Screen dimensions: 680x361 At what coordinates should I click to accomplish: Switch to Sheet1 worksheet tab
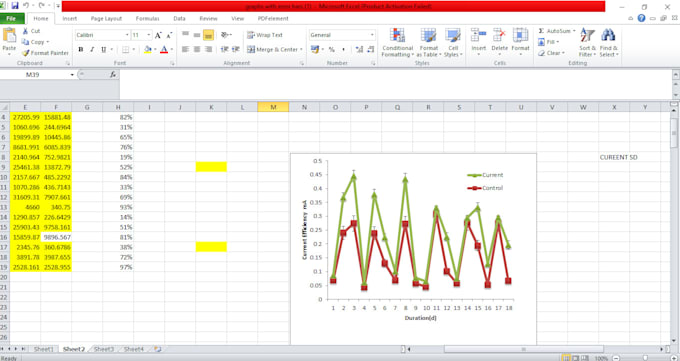(43, 349)
